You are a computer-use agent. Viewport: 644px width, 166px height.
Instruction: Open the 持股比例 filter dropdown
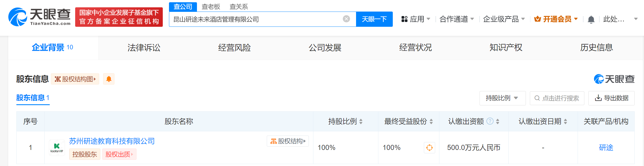[x=502, y=98]
